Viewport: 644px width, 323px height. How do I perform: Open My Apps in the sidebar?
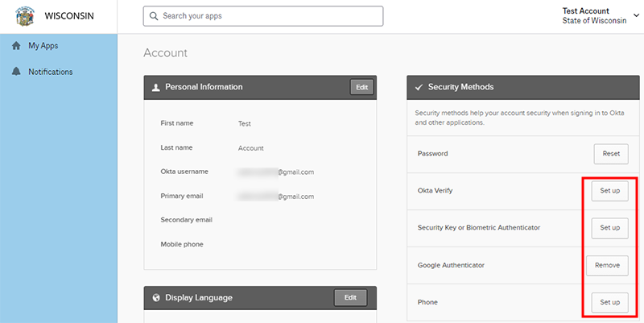(43, 46)
